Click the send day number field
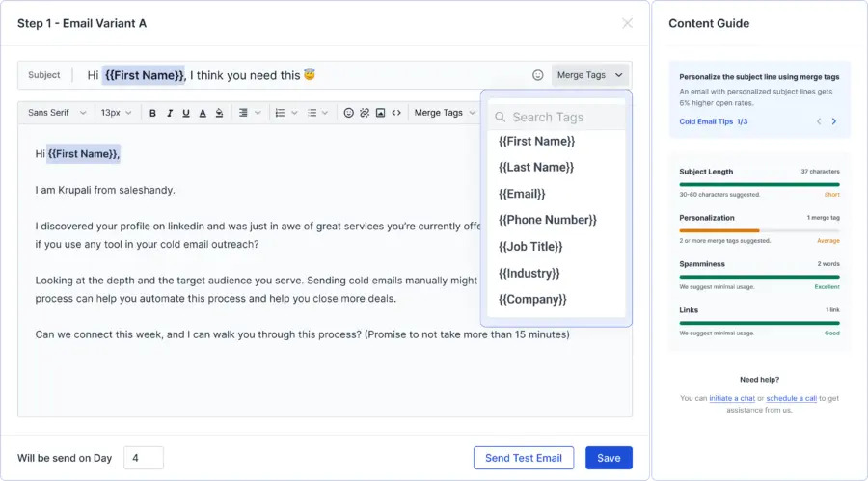Image resolution: width=868 pixels, height=481 pixels. point(144,458)
